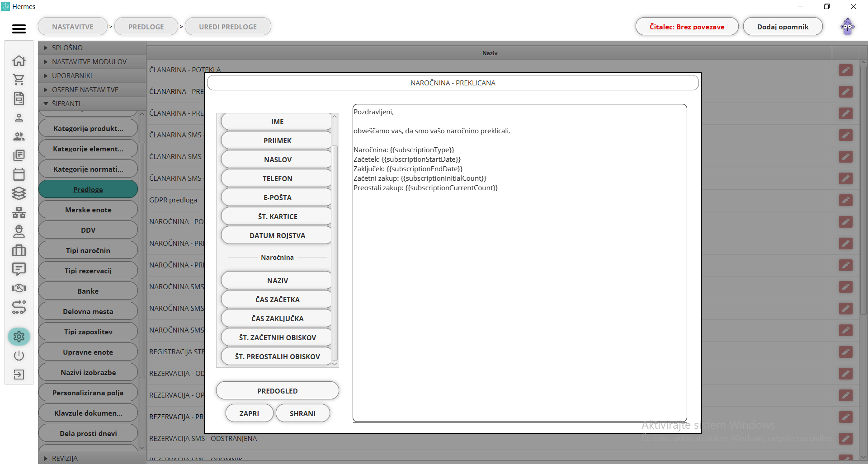The image size is (868, 464).
Task: Insert the E-POŠTA placeholder
Action: click(277, 198)
